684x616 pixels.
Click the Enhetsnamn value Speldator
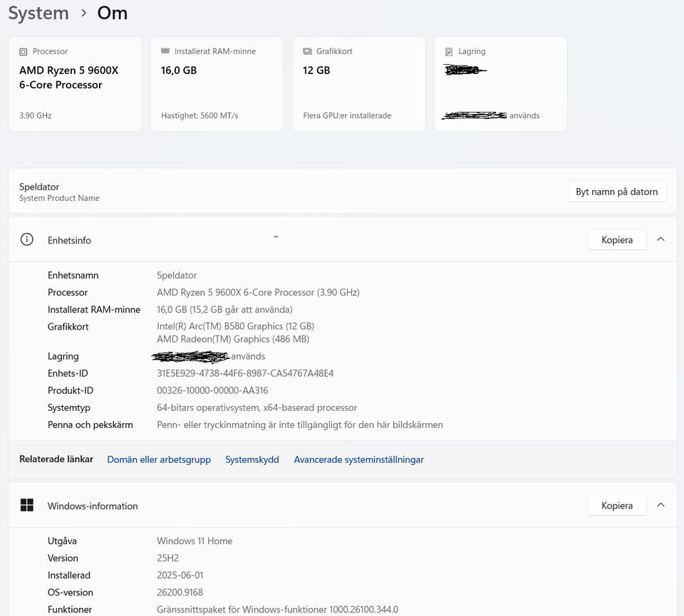(x=177, y=275)
